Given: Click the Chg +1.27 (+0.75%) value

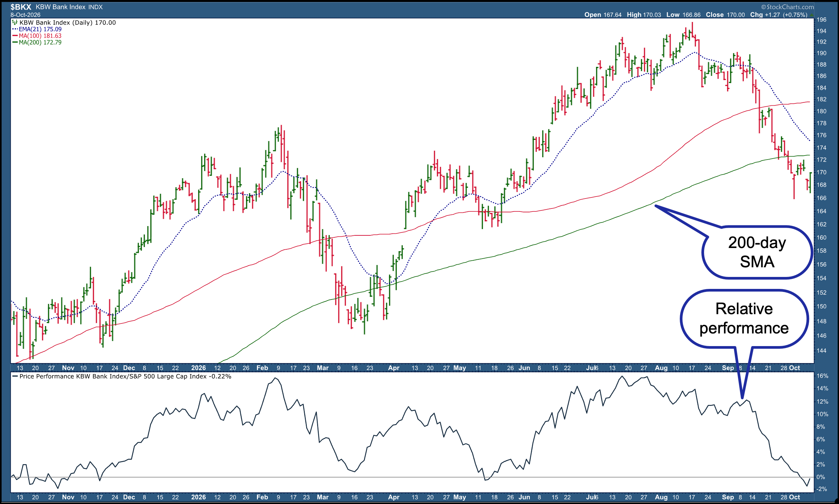Looking at the screenshot, I should (779, 15).
